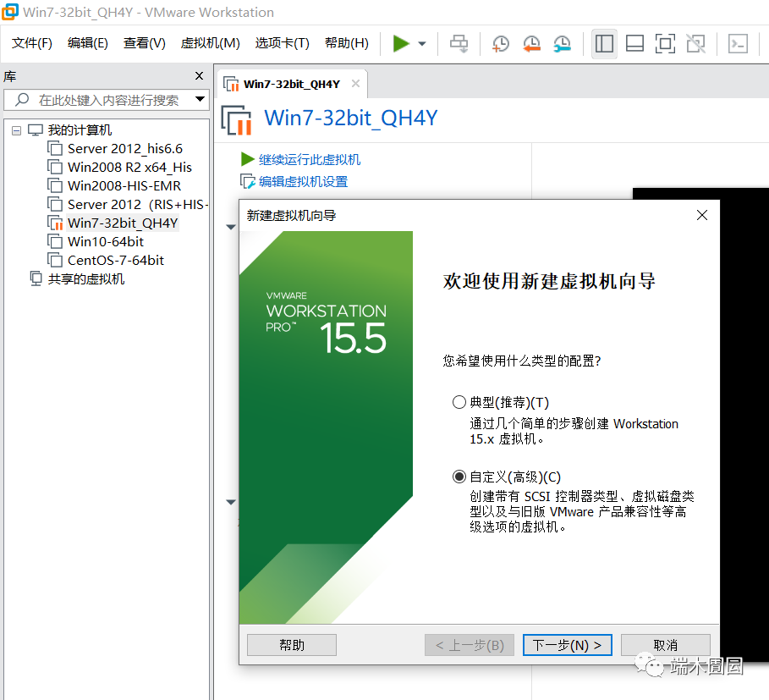
Task: Click the library search input field
Action: [x=107, y=100]
